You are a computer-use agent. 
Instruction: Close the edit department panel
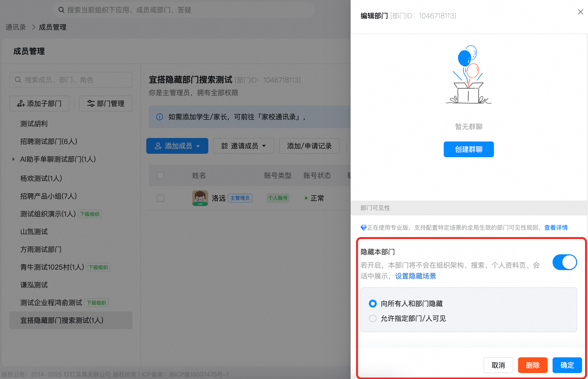580,12
